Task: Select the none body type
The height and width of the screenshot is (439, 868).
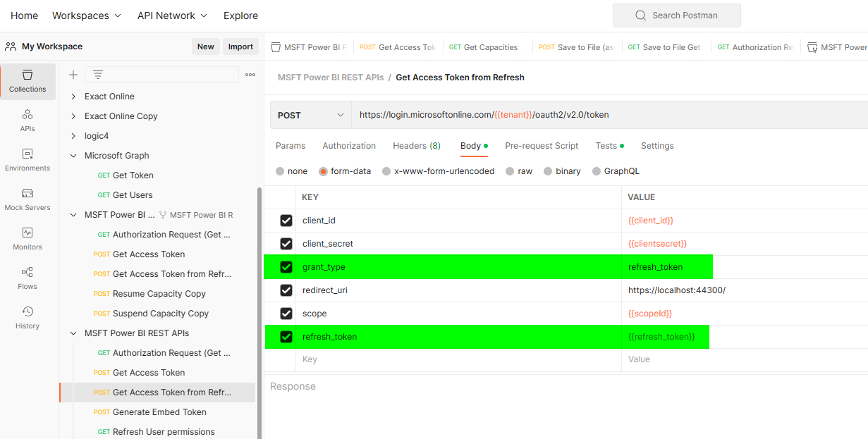Action: click(x=280, y=171)
